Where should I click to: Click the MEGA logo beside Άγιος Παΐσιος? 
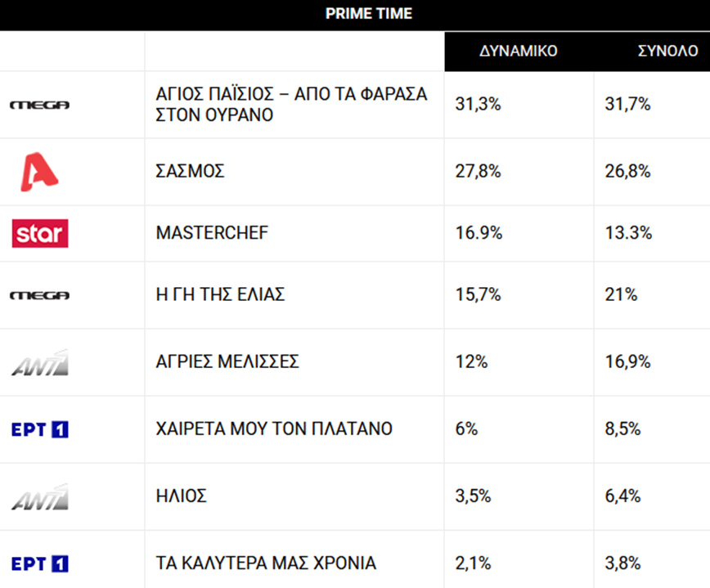(39, 105)
